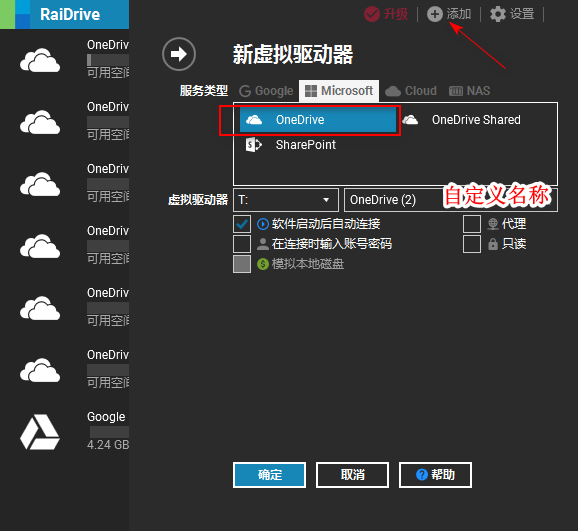
Task: Switch to the NAS service tab
Action: (x=470, y=91)
